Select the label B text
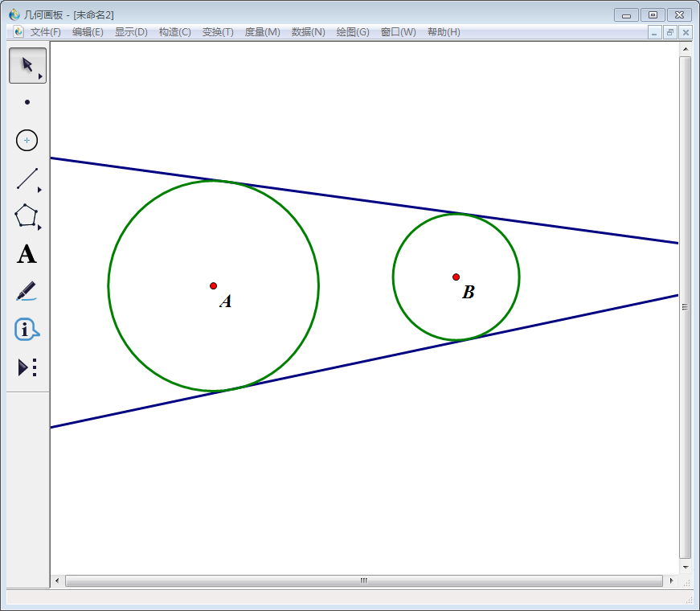 [x=469, y=292]
